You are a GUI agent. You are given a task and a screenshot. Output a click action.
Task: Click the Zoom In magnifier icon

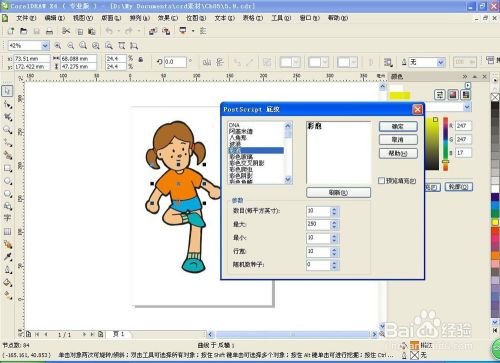click(58, 45)
